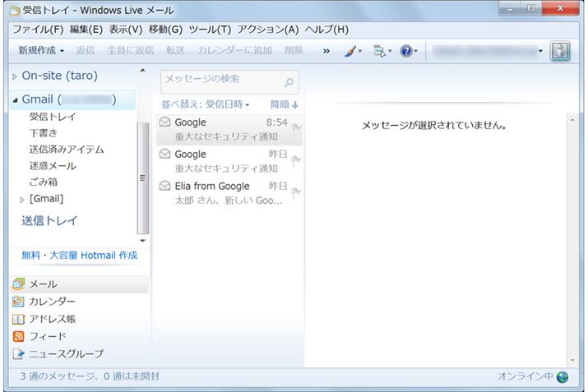588x392 pixels.
Task: Open the Calendar view icon
Action: click(x=18, y=302)
